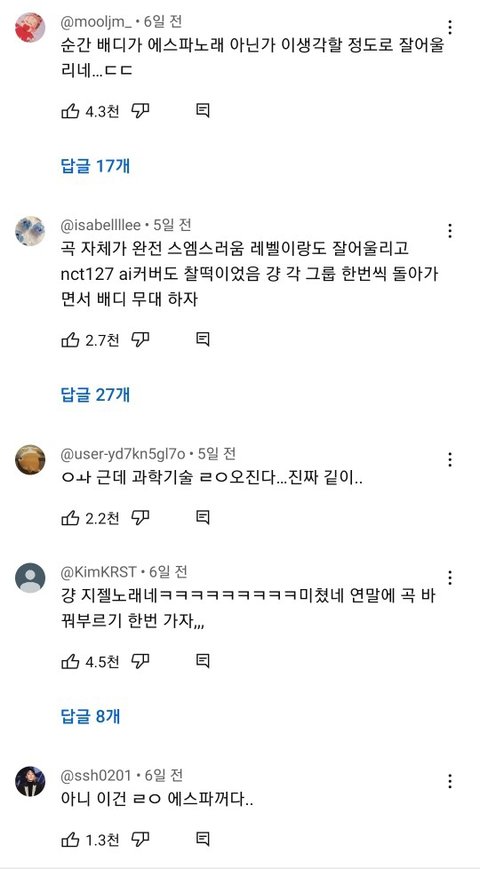Dislike the comment by @KimKRST
Image resolution: width=480 pixels, height=869 pixels.
(141, 661)
